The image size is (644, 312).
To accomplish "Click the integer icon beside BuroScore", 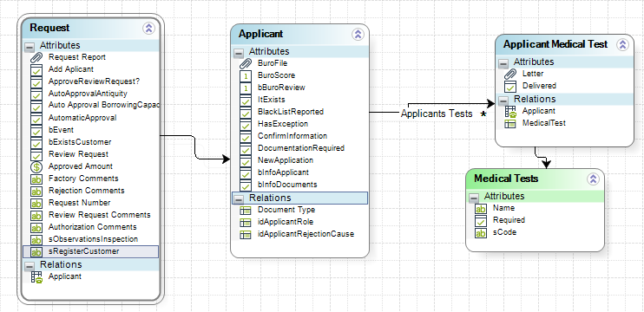I will coord(246,76).
